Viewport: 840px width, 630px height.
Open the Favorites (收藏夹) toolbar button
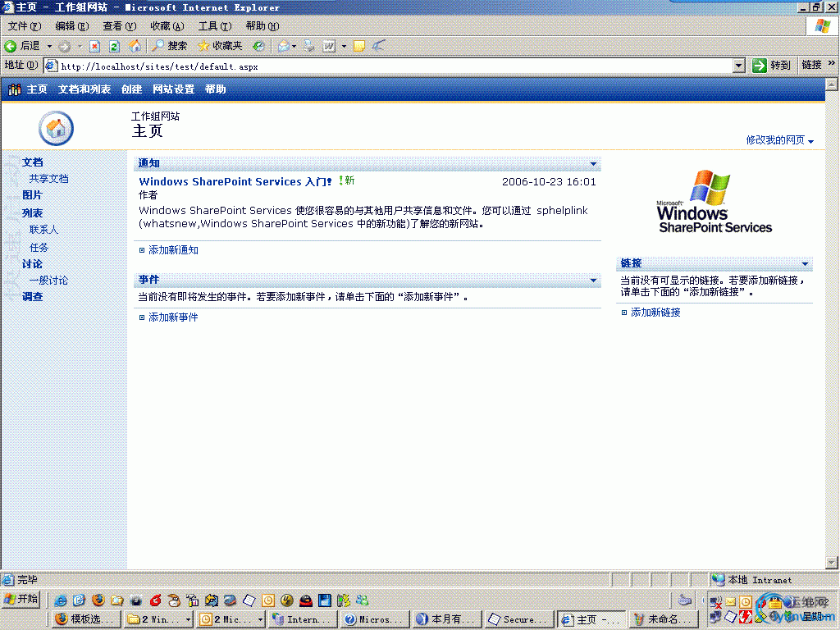[x=220, y=46]
